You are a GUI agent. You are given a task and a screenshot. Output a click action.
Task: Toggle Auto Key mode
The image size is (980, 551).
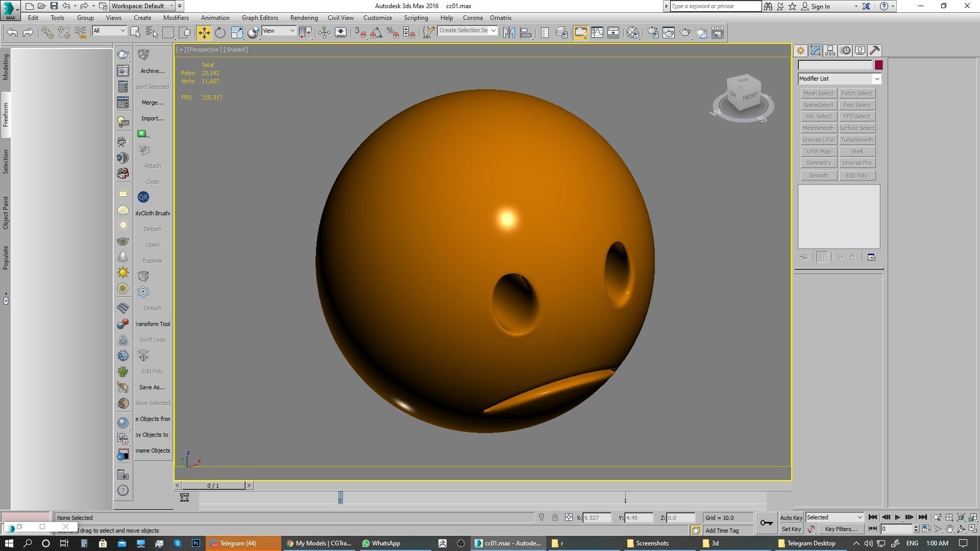point(791,518)
